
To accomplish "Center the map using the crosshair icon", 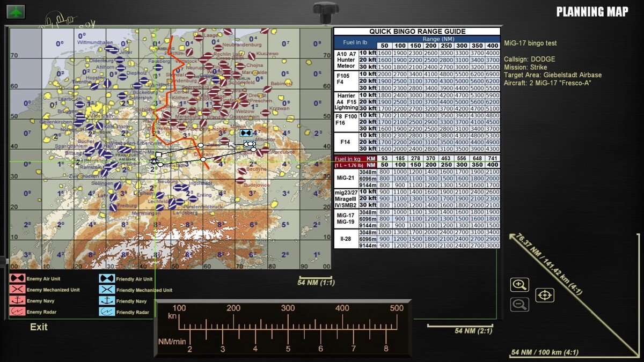I will [545, 295].
